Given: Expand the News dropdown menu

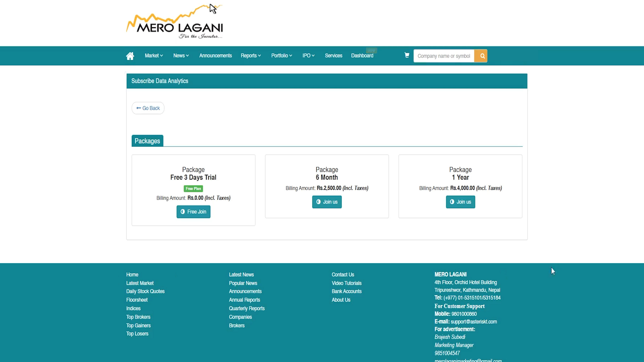Looking at the screenshot, I should (x=181, y=56).
